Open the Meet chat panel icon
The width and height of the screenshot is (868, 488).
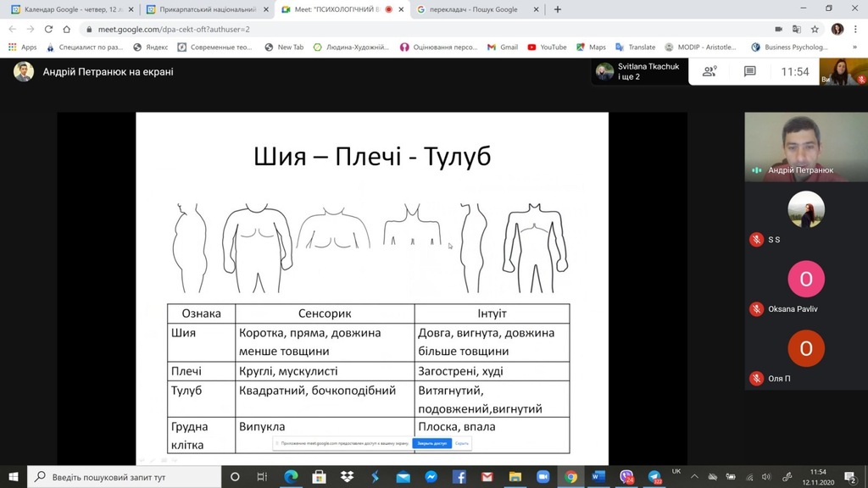(x=749, y=72)
